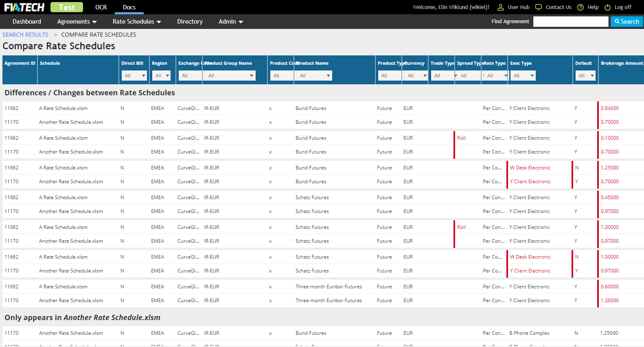Click the blue Search button

[627, 22]
